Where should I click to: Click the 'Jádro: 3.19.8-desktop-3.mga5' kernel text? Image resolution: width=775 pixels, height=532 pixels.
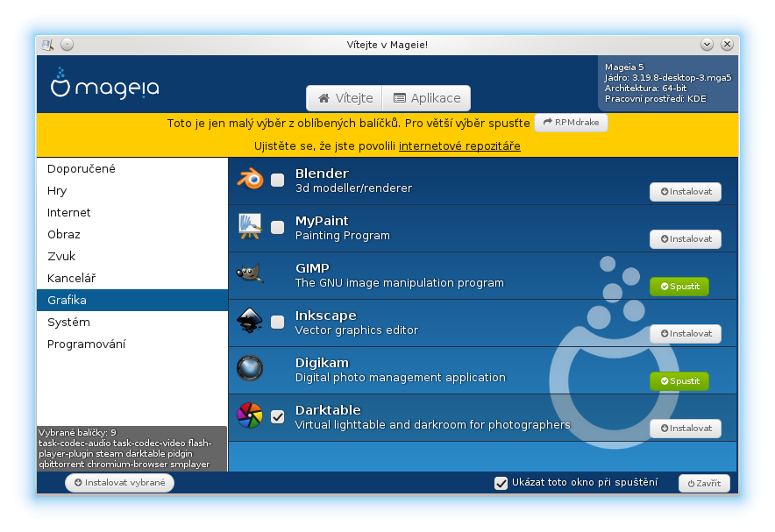tap(668, 78)
